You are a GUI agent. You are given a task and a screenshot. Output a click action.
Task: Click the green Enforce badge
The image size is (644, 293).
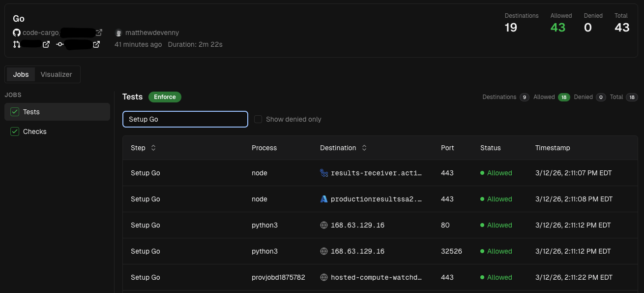(x=165, y=97)
